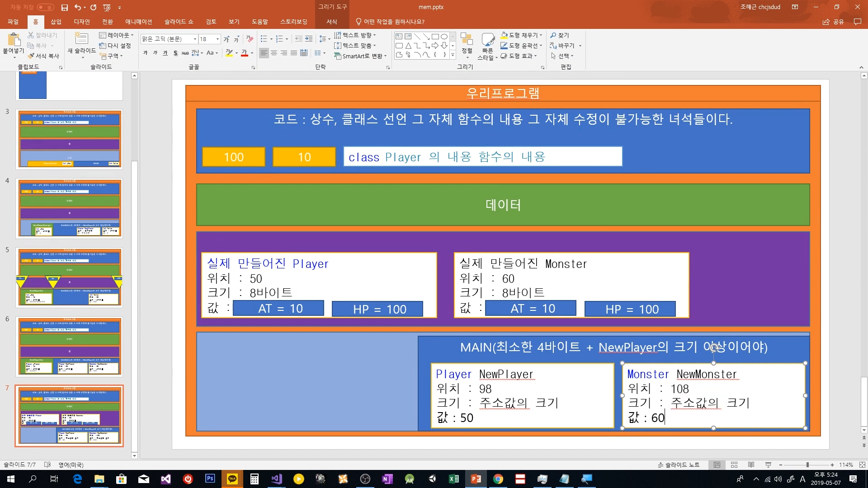Screen dimensions: 868x488
Task: Expand the font size 18 dropdown
Action: 217,39
